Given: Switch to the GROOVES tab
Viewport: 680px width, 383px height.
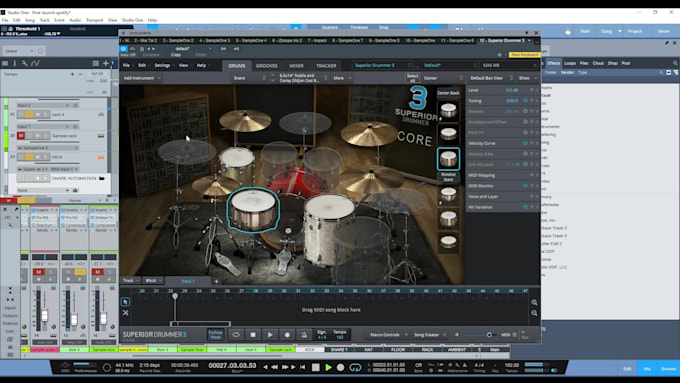Looking at the screenshot, I should point(266,66).
